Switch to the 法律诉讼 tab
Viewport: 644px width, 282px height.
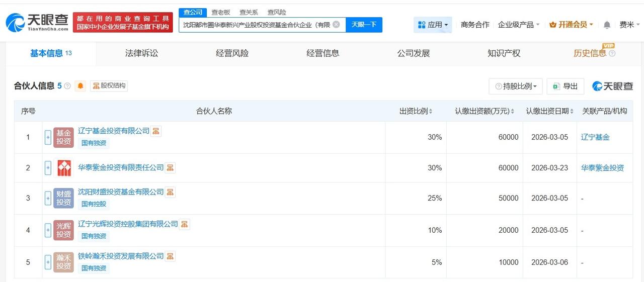(x=141, y=53)
